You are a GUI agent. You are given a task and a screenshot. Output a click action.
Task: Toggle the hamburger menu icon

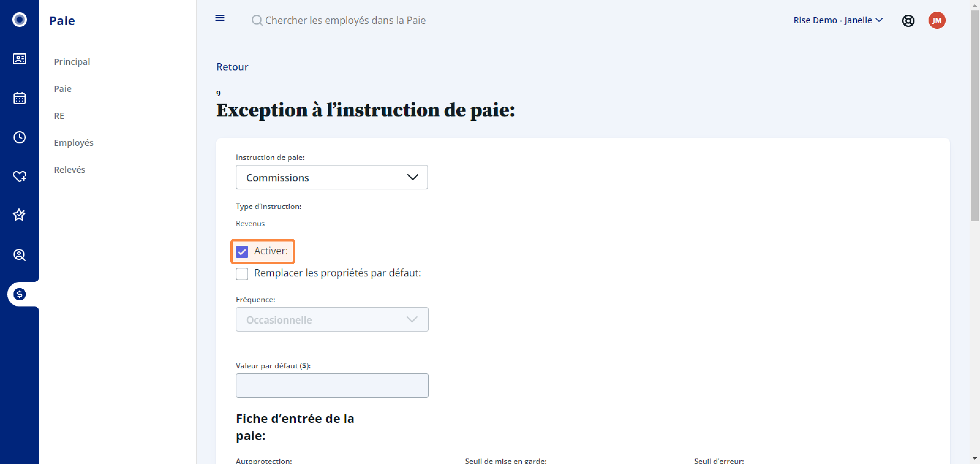220,18
